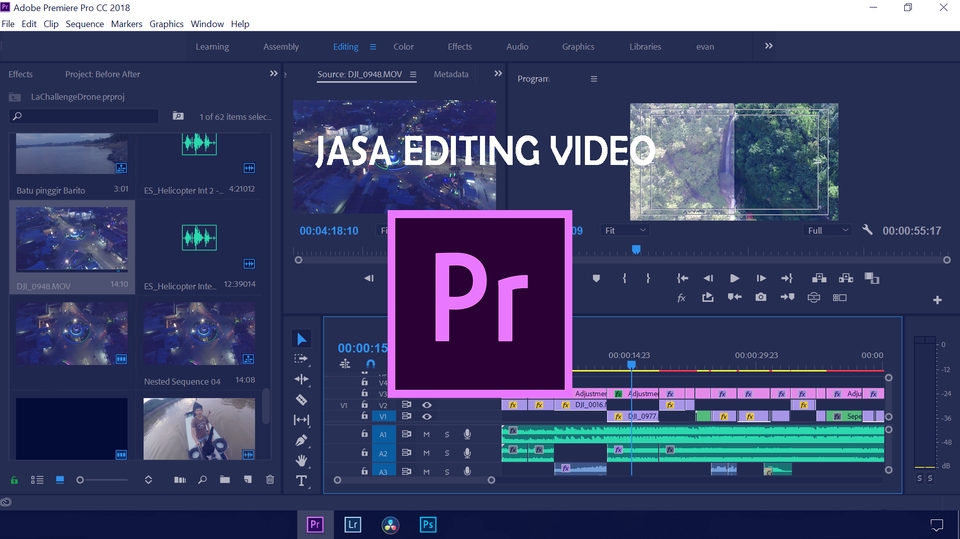The width and height of the screenshot is (960, 539).
Task: Add marker in Program monitor
Action: 596,278
